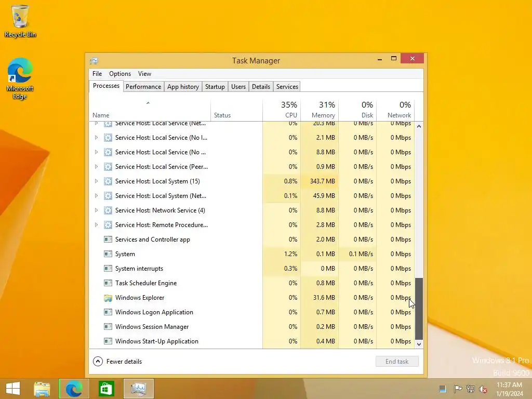This screenshot has height=399, width=532.
Task: Sort processes by the Network column
Action: click(x=395, y=110)
